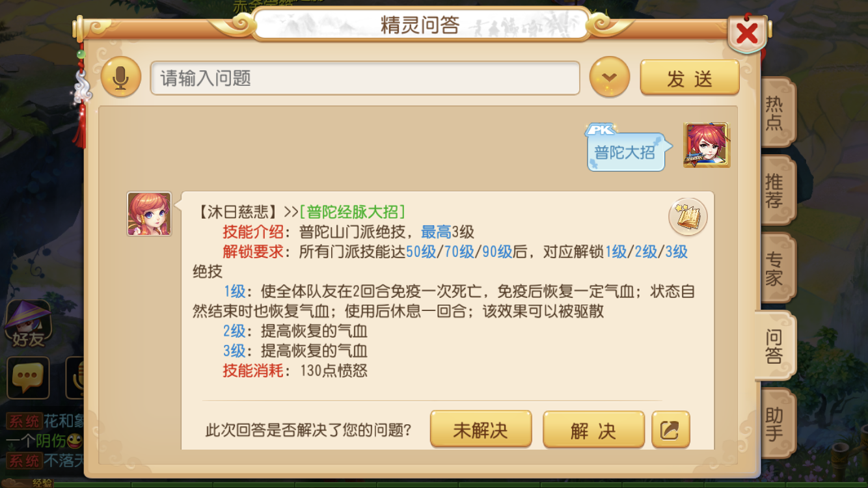Viewport: 868px width, 488px height.
Task: Switch to the 推荐 tab
Action: point(775,190)
